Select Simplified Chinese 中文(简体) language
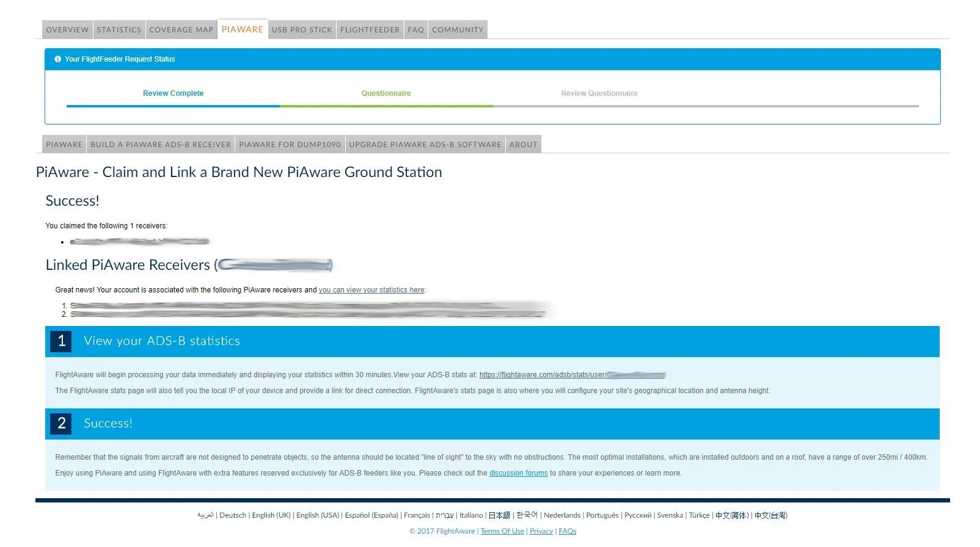The image size is (980, 547). pos(732,515)
